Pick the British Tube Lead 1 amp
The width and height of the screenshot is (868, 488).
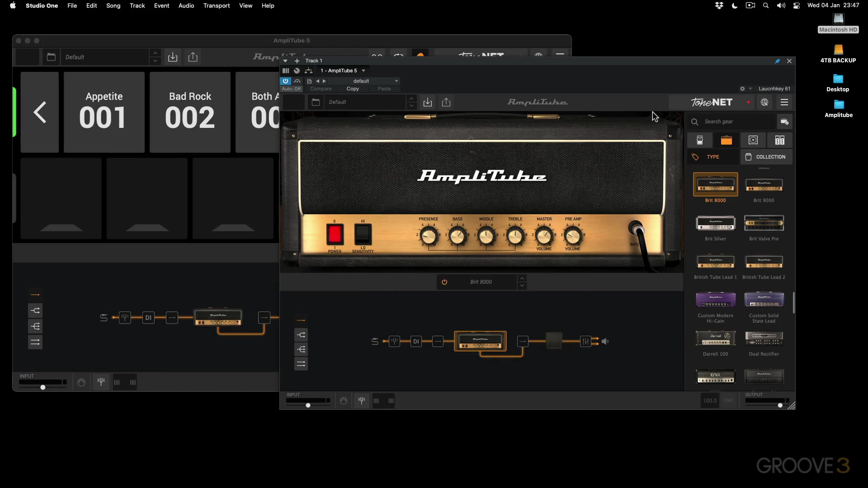pyautogui.click(x=716, y=261)
